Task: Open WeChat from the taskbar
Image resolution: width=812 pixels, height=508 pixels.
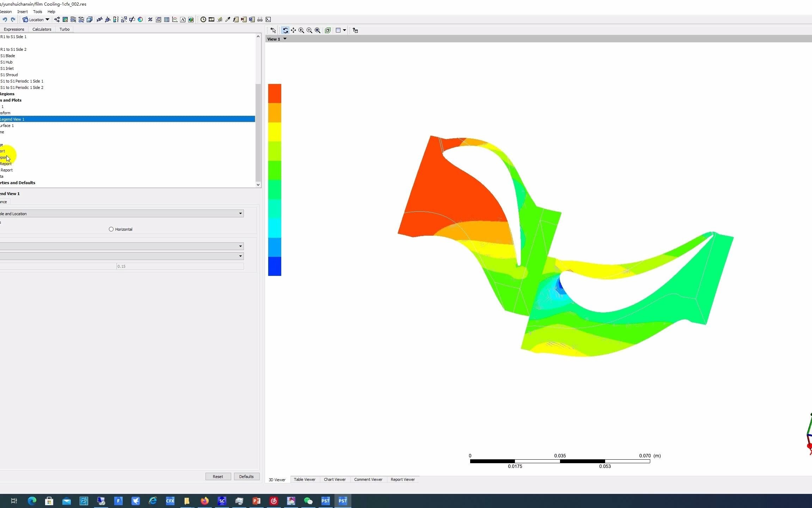Action: pos(308,501)
